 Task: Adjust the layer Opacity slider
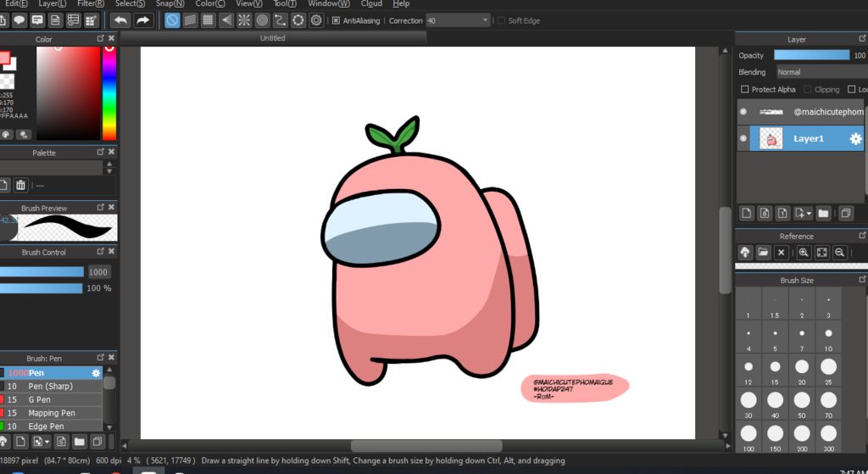click(x=811, y=55)
